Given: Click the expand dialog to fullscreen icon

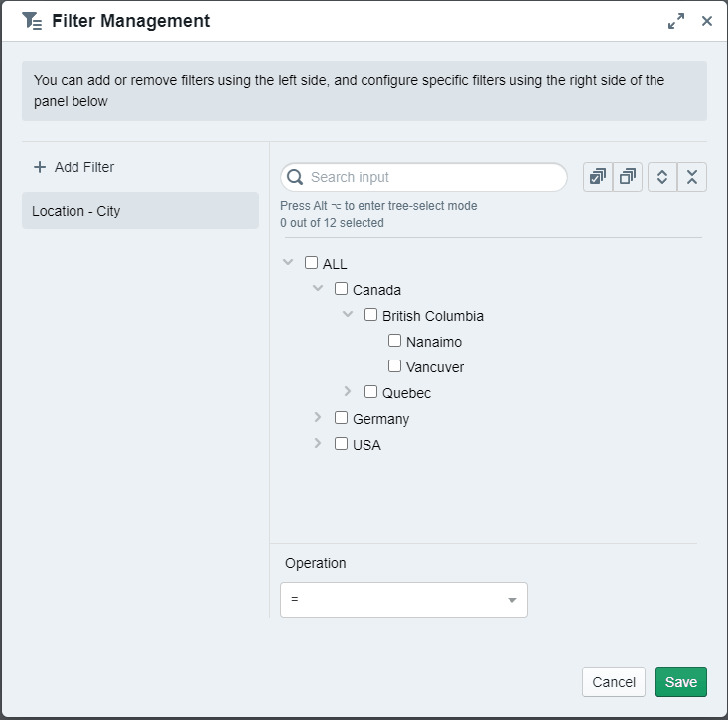Looking at the screenshot, I should pyautogui.click(x=676, y=21).
